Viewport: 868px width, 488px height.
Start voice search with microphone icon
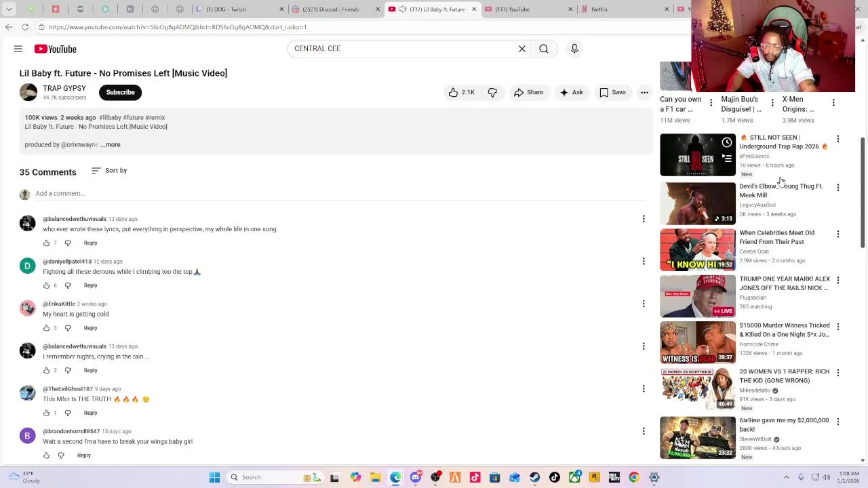[574, 49]
